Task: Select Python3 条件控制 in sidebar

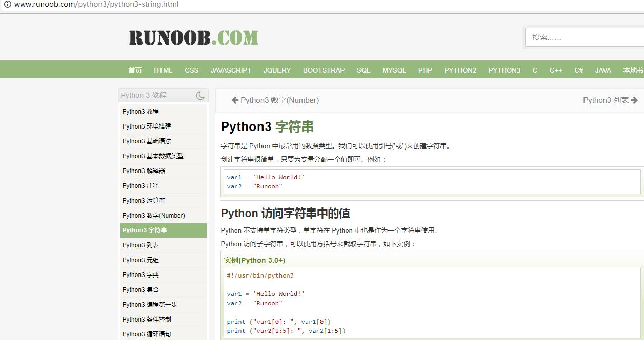Action: coord(164,320)
